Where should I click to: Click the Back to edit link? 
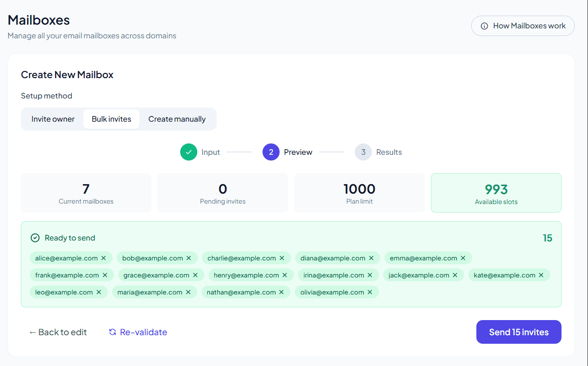point(58,332)
